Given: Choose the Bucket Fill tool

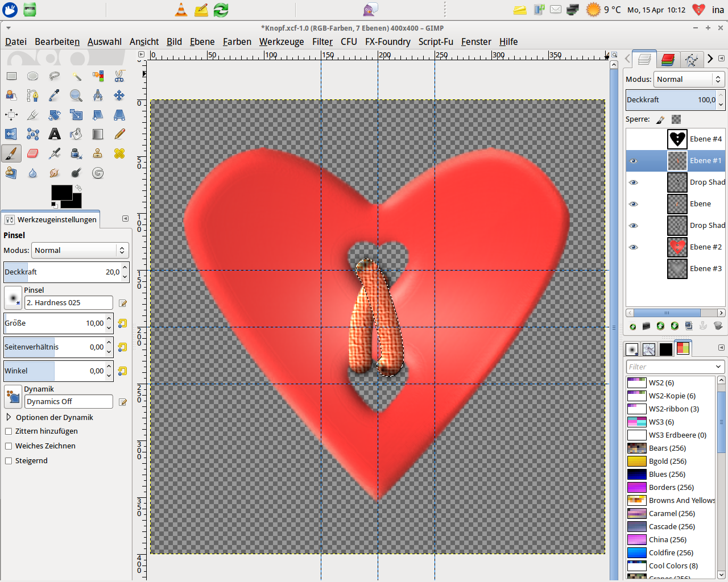Looking at the screenshot, I should (76, 134).
